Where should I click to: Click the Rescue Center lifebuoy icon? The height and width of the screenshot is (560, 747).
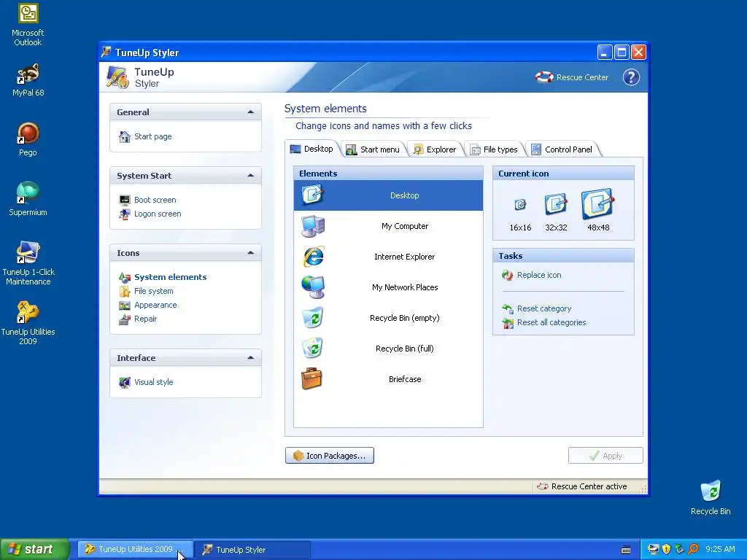click(x=544, y=77)
